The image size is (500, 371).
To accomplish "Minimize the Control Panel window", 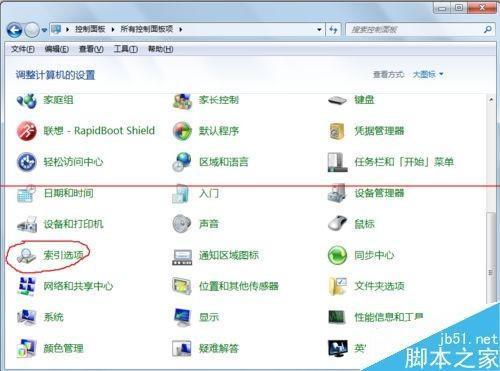I will [x=442, y=8].
